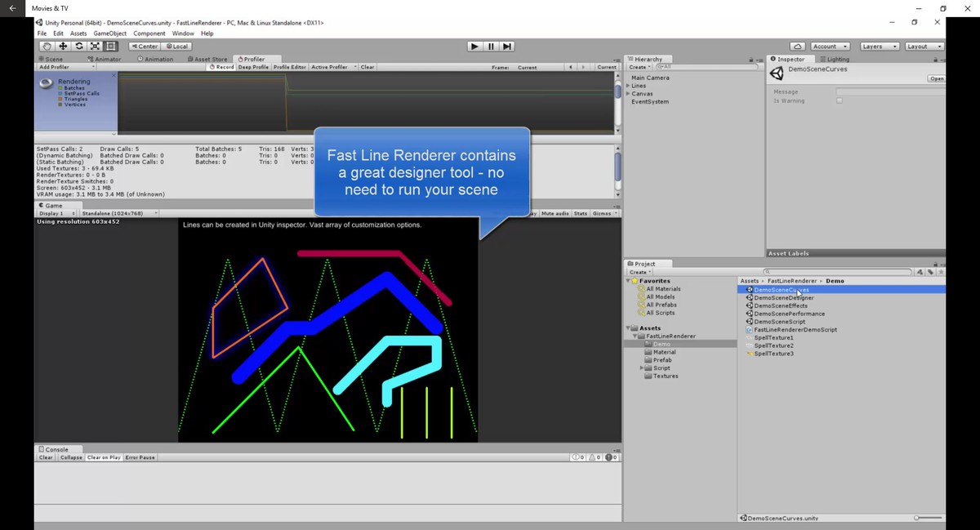Open the Layers dropdown
Image resolution: width=980 pixels, height=530 pixels.
879,47
